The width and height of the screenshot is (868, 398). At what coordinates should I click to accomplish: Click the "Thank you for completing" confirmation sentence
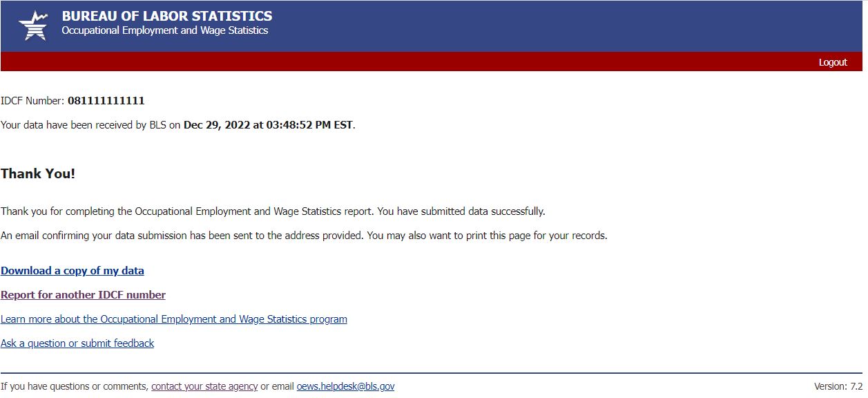(x=273, y=211)
